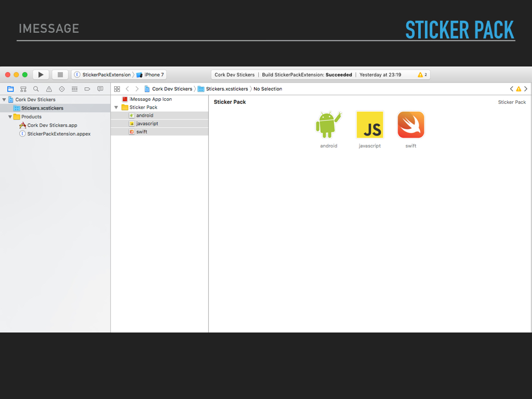Stop the running task with Stop button
The image size is (532, 399).
click(60, 75)
